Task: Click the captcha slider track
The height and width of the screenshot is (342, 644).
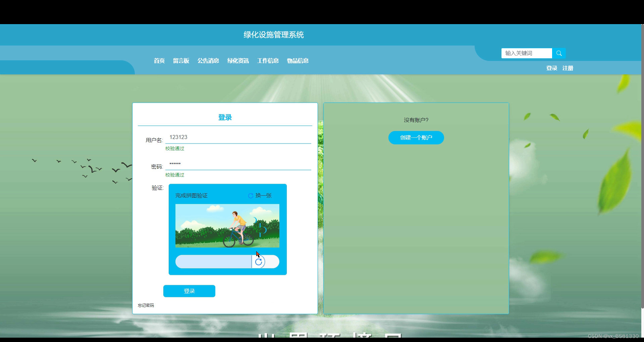Action: coord(227,262)
